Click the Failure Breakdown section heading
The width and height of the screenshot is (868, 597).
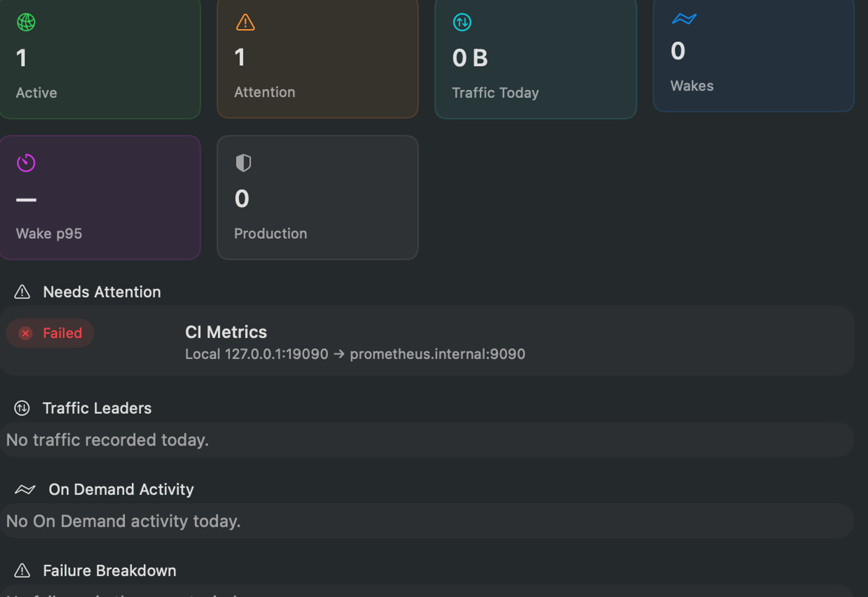(110, 571)
